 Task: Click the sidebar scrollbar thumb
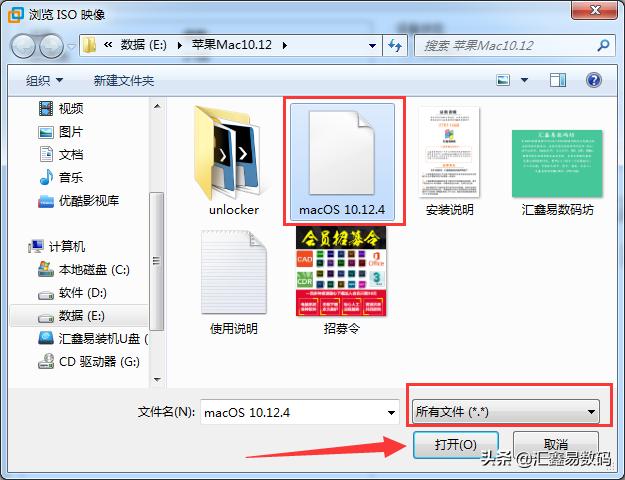[x=157, y=262]
